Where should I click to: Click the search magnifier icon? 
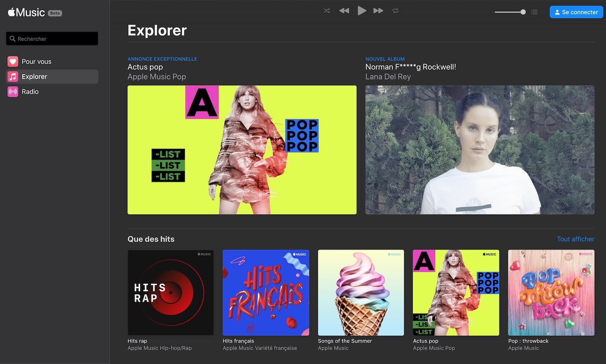pos(13,39)
